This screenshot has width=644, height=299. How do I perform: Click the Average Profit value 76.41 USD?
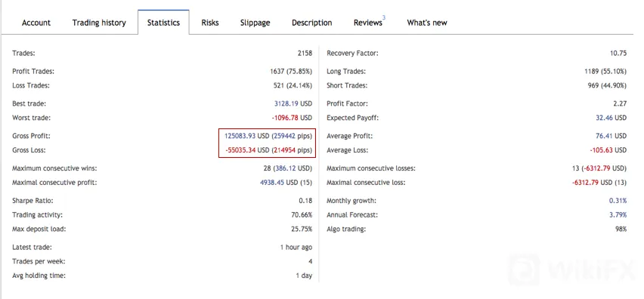click(611, 136)
